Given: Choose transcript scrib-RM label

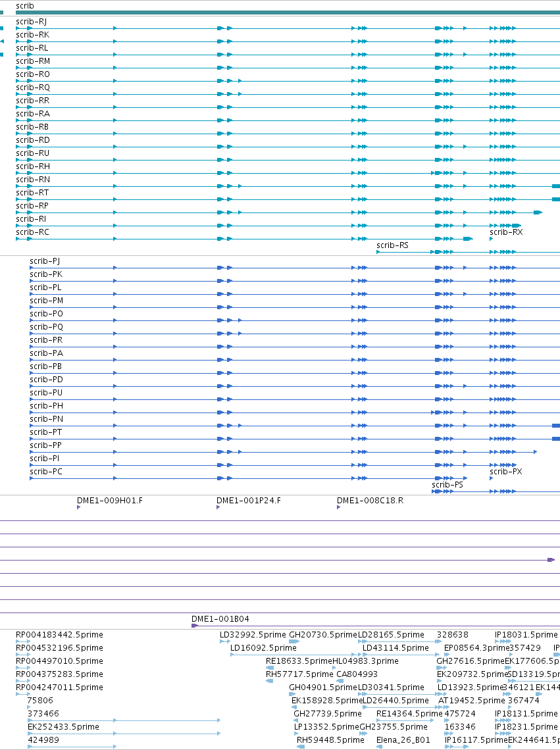Looking at the screenshot, I should [32, 61].
